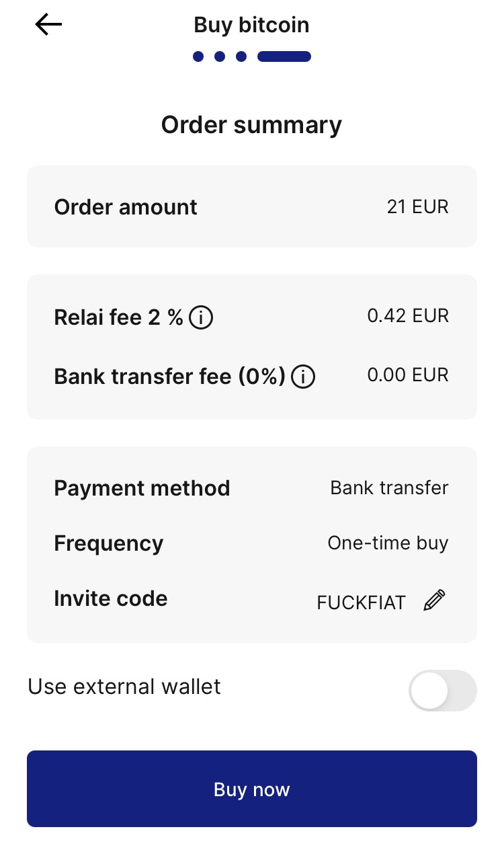Viewport: 504px width, 854px height.
Task: Enable the Use external wallet switch
Action: [442, 690]
